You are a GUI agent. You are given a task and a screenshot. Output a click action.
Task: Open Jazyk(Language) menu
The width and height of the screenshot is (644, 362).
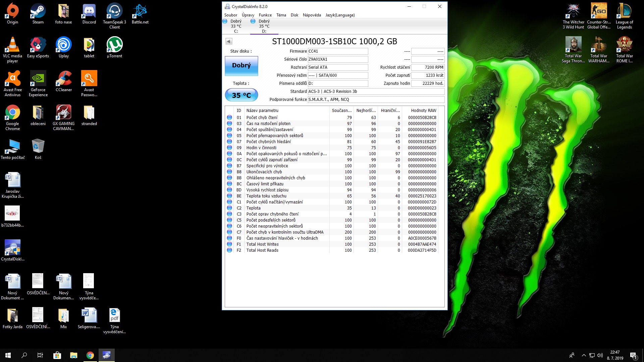pos(340,15)
